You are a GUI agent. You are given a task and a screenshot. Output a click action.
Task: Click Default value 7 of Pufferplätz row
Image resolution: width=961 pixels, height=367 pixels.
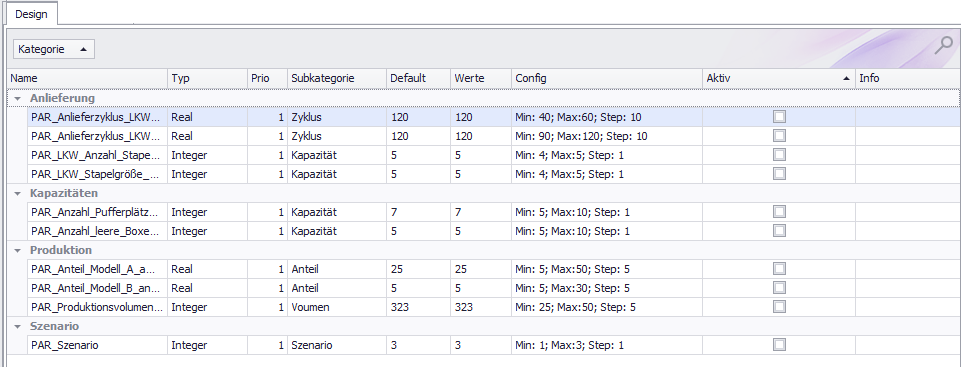[419, 212]
